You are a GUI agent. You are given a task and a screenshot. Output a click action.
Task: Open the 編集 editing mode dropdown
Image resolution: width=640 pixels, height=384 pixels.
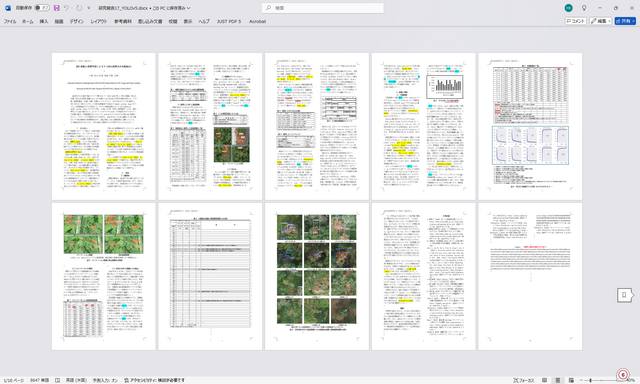(x=600, y=21)
